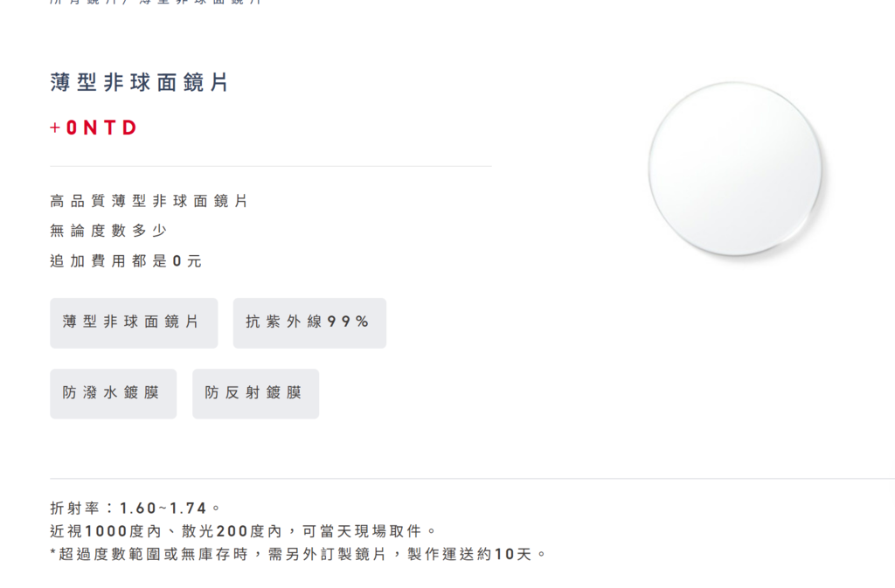Select the 抗紫外線99% feature tag
The width and height of the screenshot is (895, 588).
pos(309,322)
